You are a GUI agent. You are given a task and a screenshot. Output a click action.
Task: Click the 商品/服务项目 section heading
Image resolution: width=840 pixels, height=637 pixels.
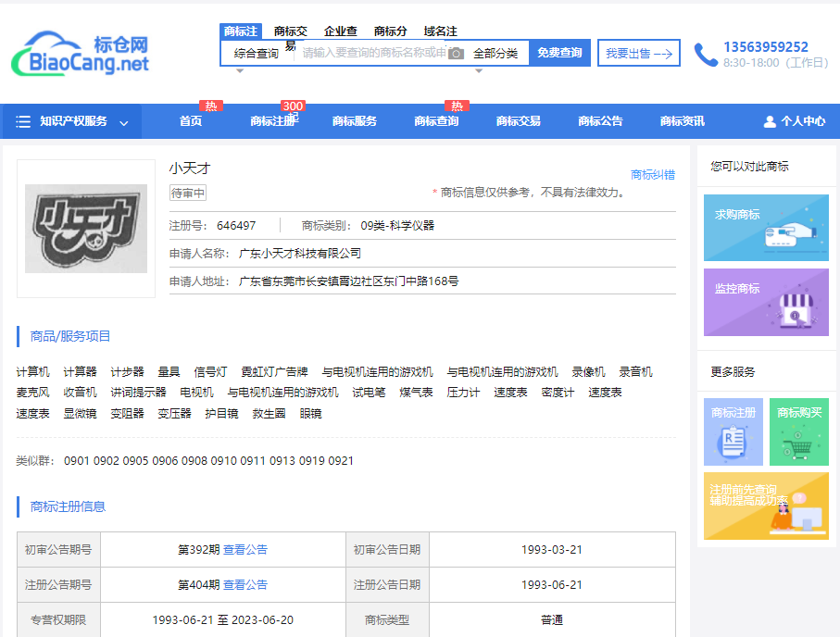click(70, 336)
